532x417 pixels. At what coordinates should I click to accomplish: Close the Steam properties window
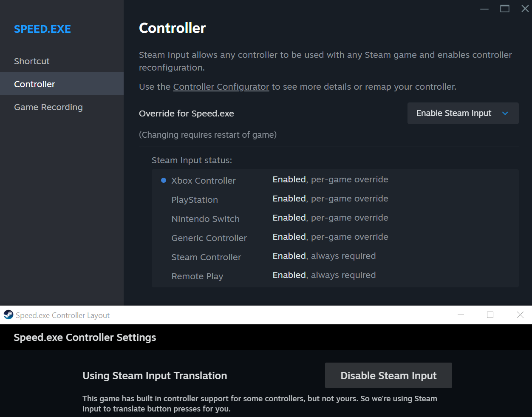click(525, 9)
